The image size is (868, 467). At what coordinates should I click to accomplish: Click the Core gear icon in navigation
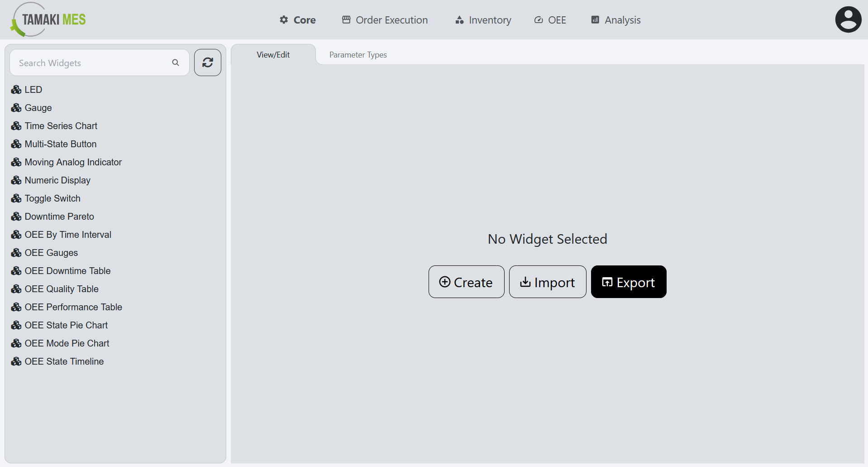click(283, 20)
